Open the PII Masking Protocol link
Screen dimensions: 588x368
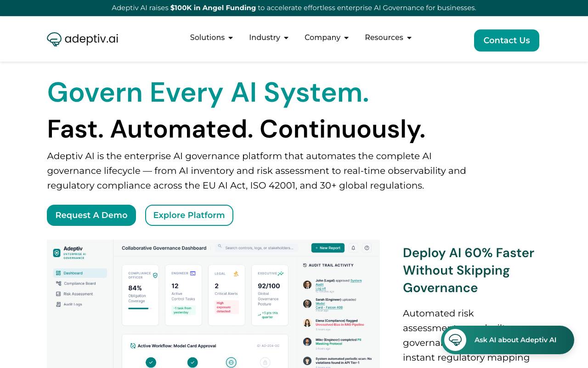click(x=339, y=342)
